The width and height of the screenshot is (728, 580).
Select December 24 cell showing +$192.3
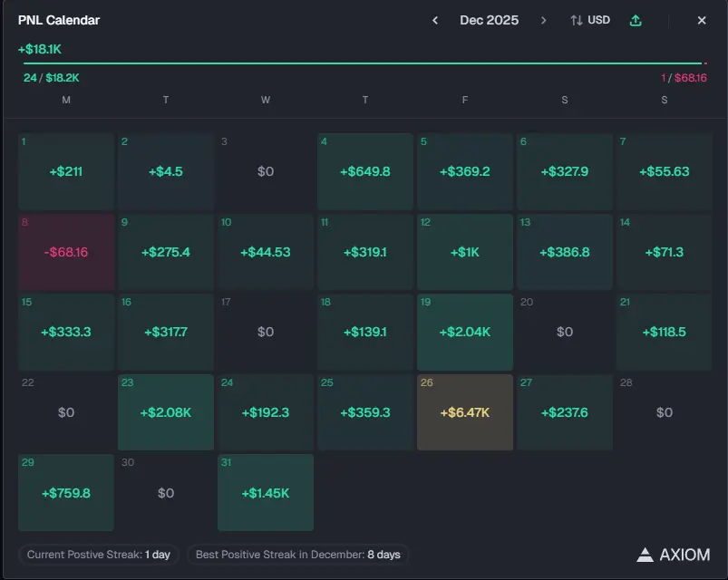266,412
